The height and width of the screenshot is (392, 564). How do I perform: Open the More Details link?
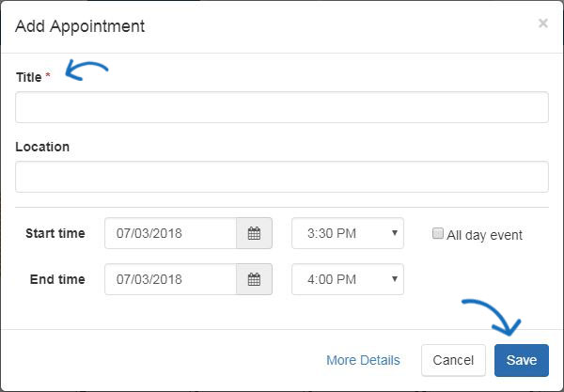coord(363,360)
